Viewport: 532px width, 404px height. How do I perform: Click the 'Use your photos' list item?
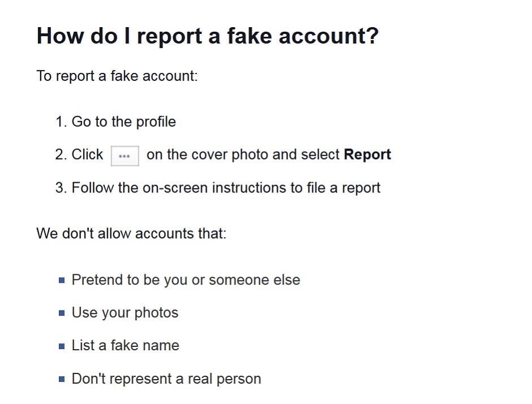[125, 313]
